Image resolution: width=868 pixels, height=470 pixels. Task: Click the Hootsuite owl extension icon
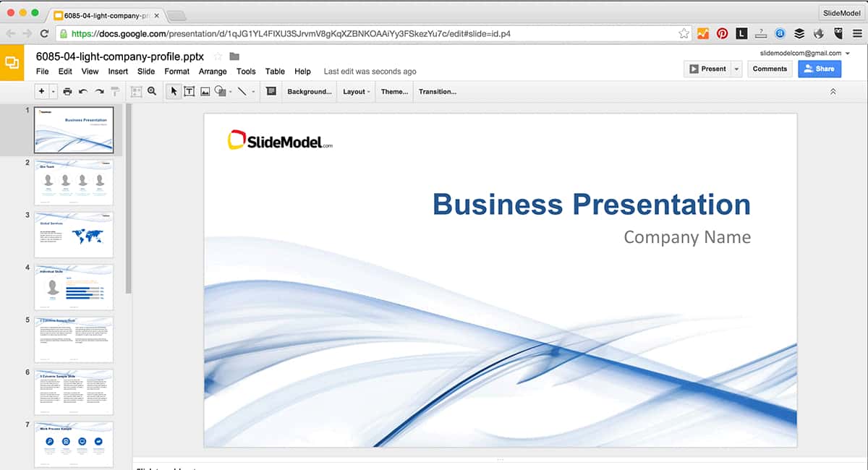838,33
